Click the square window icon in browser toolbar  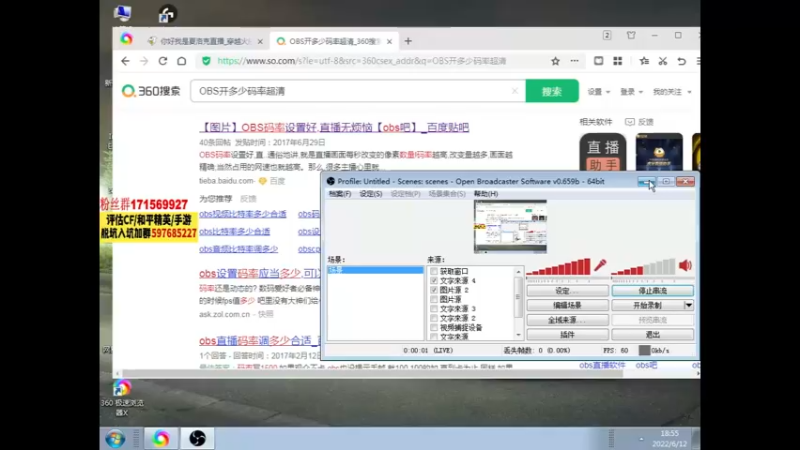pyautogui.click(x=598, y=61)
